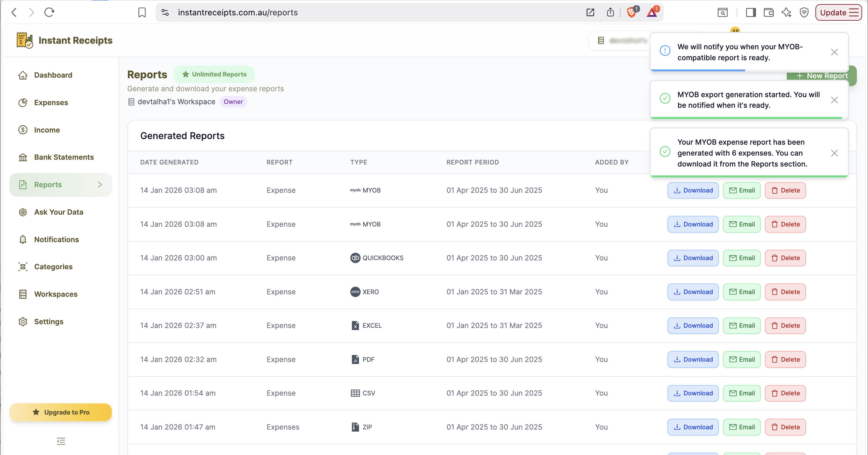Download the QUICKBOOKS report
Viewport: 868px width, 455px height.
point(693,258)
